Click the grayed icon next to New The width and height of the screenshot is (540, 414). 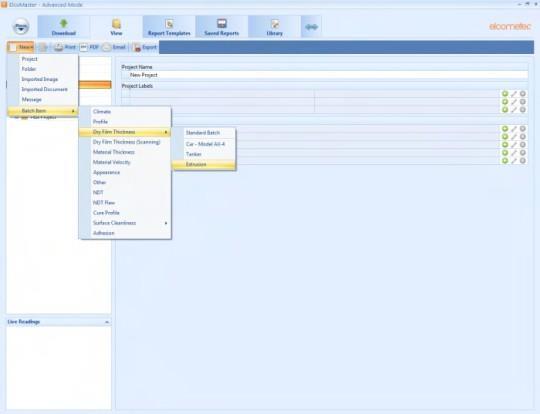point(43,47)
